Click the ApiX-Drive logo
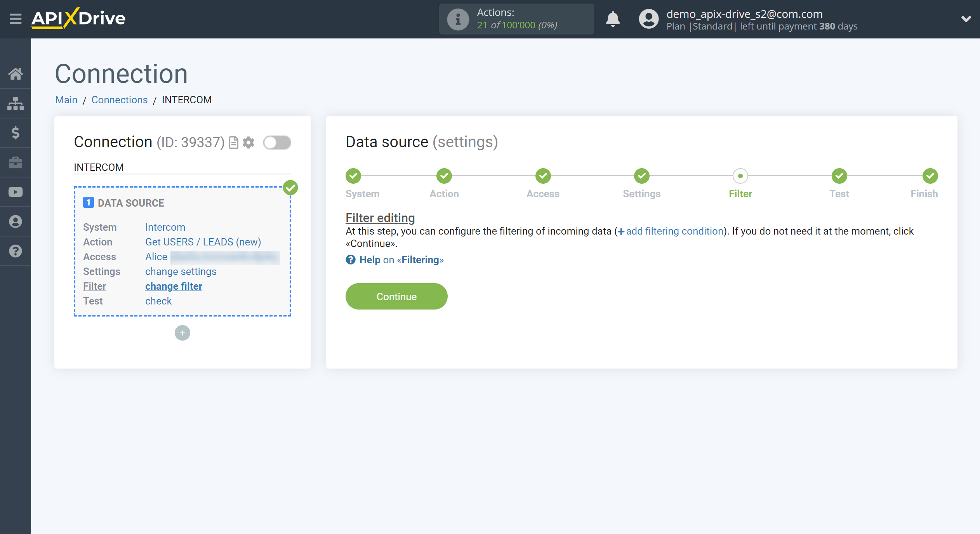This screenshot has height=534, width=980. pos(78,18)
